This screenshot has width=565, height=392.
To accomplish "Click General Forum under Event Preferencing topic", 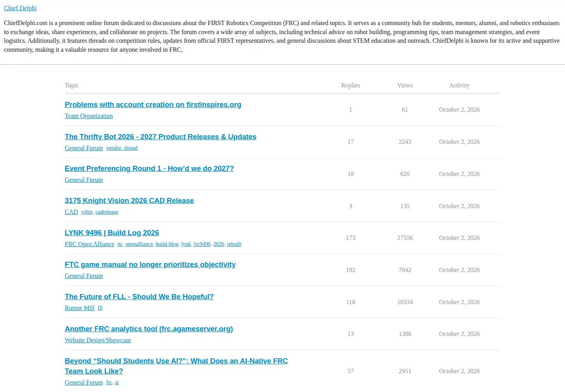I will click(84, 180).
